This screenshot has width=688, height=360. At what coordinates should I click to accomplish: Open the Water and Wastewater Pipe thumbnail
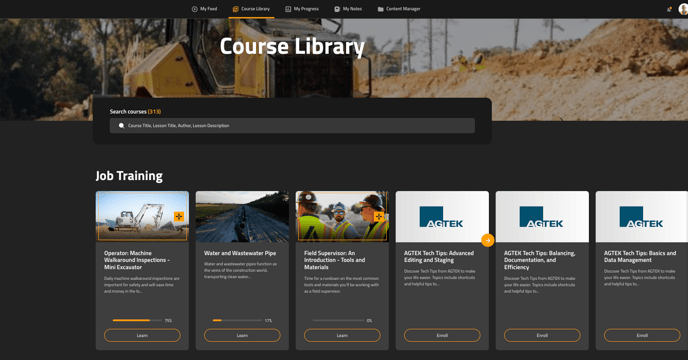tap(242, 216)
